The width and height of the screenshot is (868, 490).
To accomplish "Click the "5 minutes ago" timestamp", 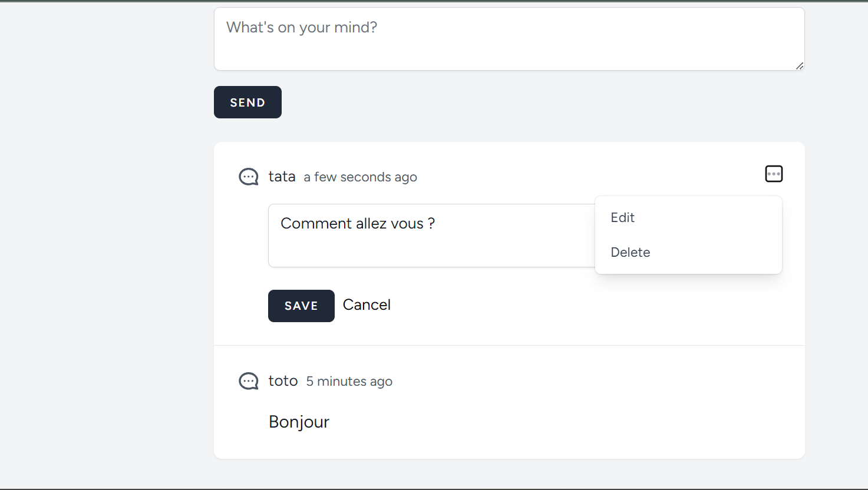I will tap(349, 382).
